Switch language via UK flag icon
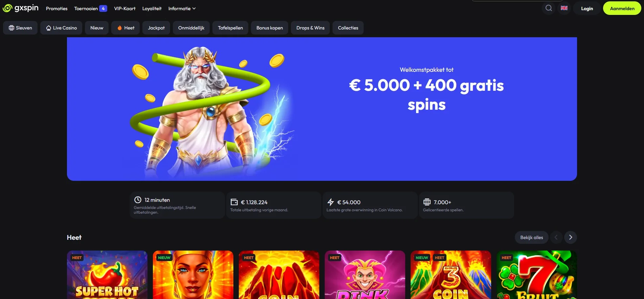Viewport: 644px width, 299px height. 564,8
